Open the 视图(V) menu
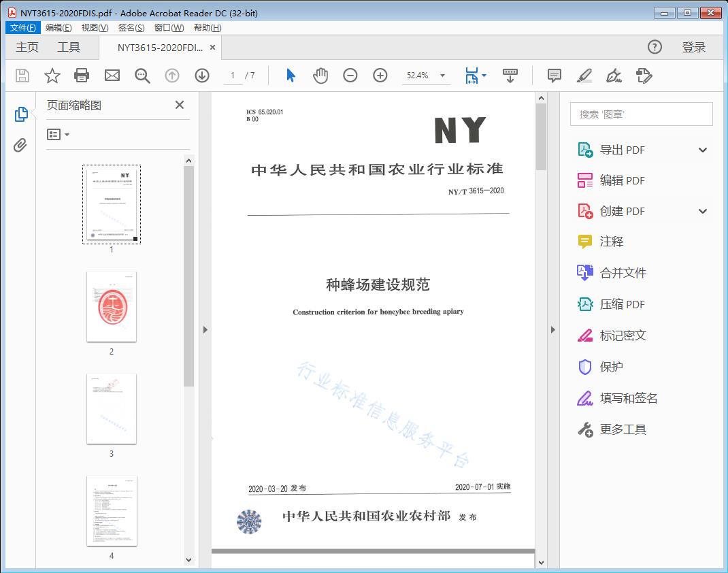This screenshot has height=573, width=728. [95, 28]
